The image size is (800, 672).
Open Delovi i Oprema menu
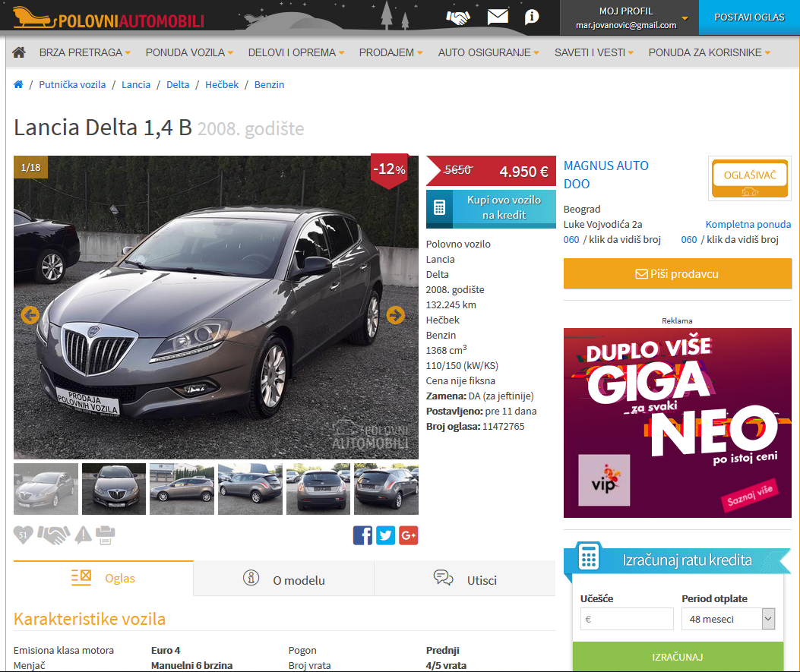[296, 52]
